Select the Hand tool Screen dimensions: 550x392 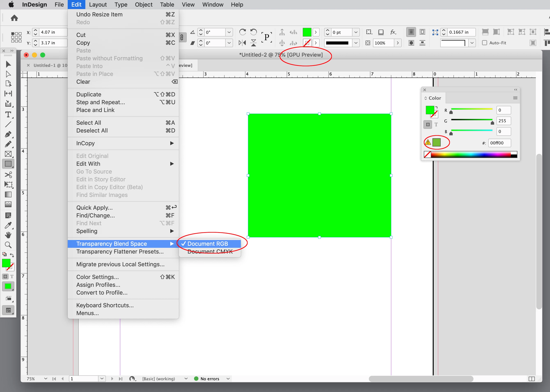pyautogui.click(x=8, y=235)
